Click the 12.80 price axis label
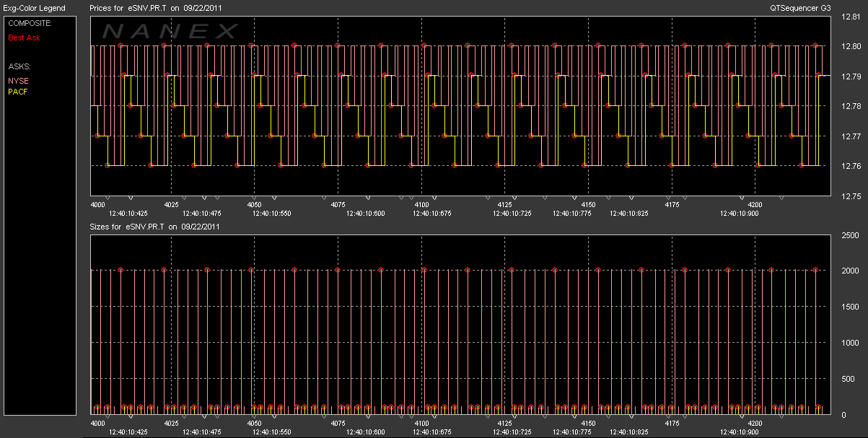This screenshot has height=438, width=868. click(850, 46)
